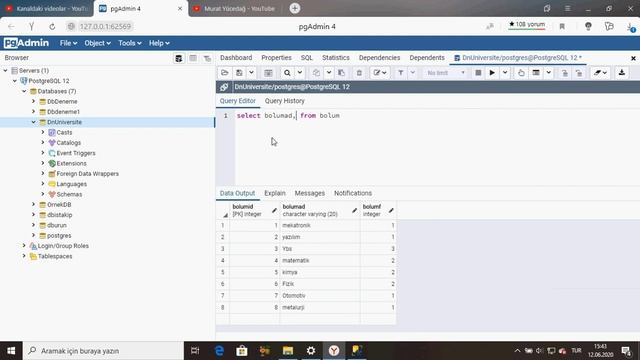Switch to the SQL tab
The width and height of the screenshot is (640, 360).
coord(307,58)
